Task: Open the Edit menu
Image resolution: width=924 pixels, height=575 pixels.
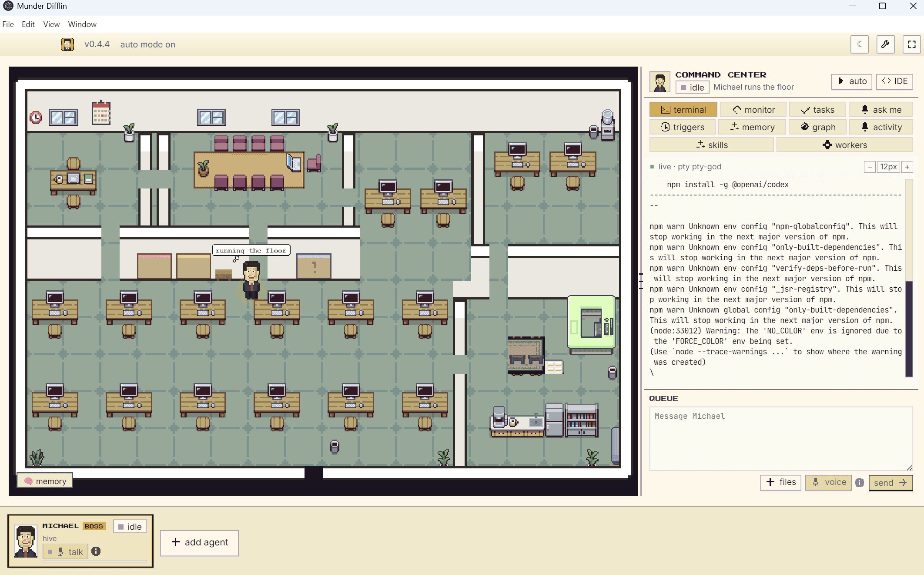Action: pos(28,24)
